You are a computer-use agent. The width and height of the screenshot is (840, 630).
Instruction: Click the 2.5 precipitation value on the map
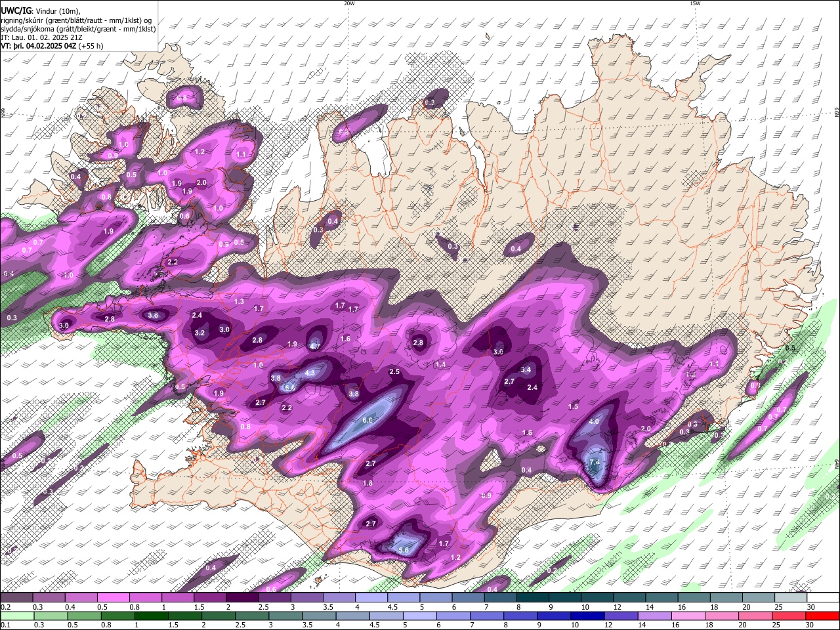tap(394, 372)
